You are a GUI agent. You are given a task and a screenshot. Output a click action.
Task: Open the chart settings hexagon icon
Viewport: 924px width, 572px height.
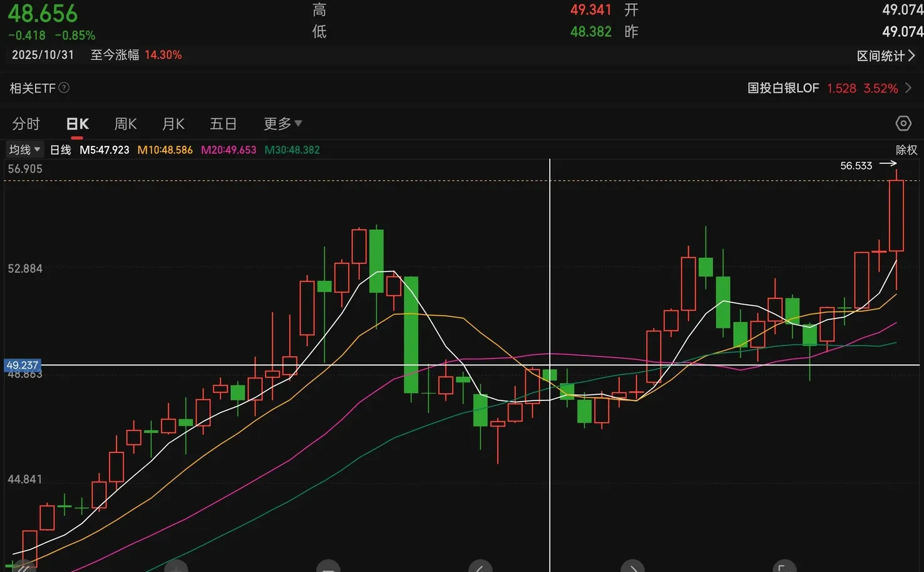click(x=903, y=123)
